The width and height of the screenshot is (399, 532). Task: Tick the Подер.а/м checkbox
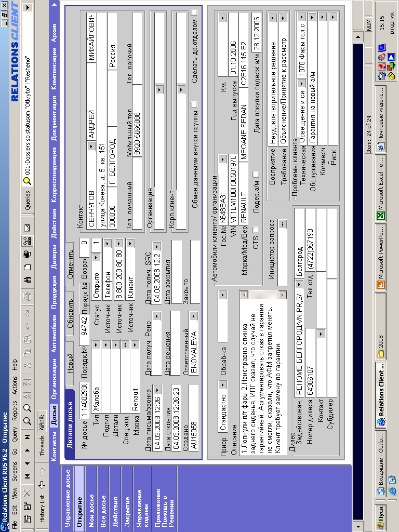tap(256, 175)
